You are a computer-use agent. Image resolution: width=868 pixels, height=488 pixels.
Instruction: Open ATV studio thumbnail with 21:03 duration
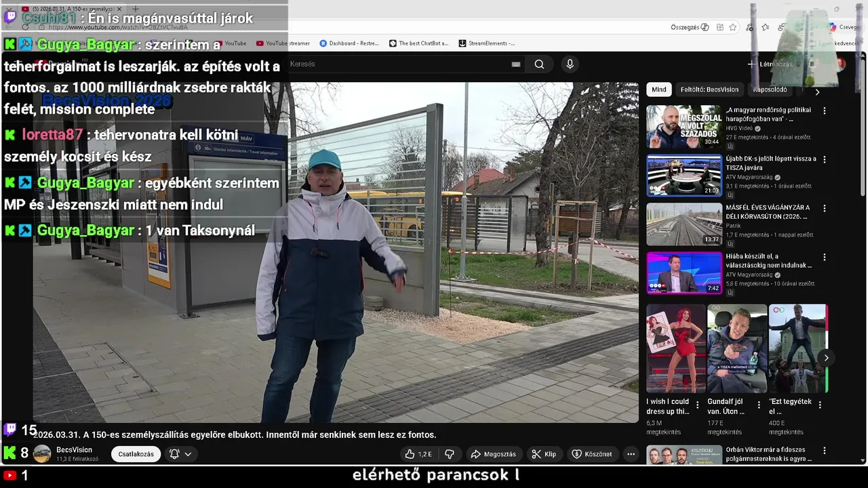point(684,175)
